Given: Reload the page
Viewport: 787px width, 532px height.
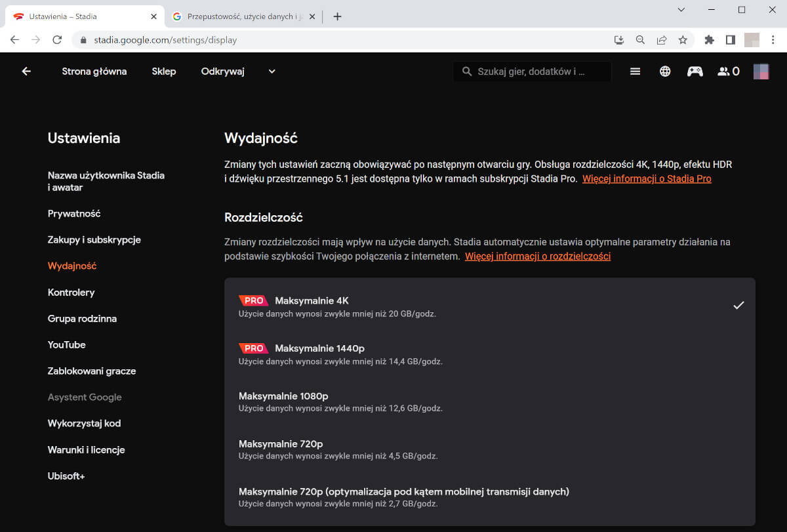Looking at the screenshot, I should [57, 40].
